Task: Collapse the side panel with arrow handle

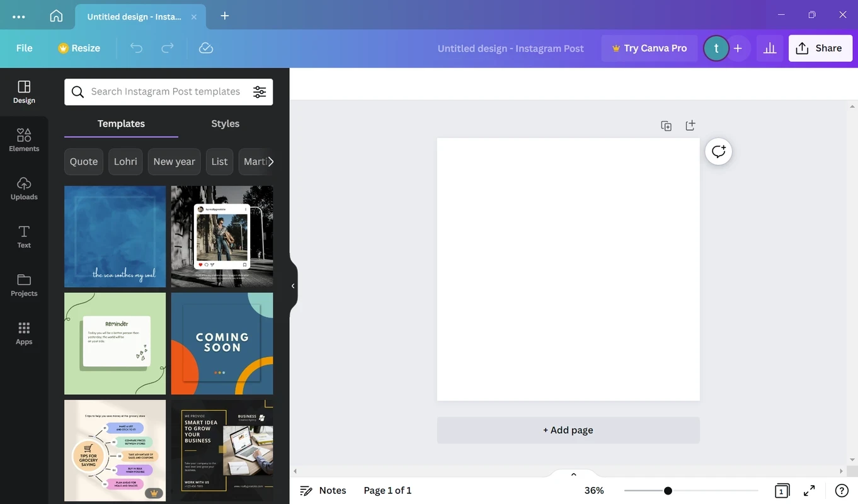Action: [293, 286]
